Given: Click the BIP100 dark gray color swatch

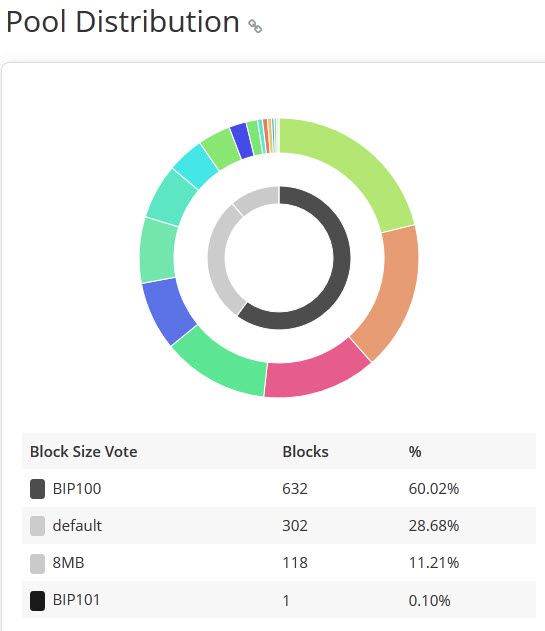Looking at the screenshot, I should click(x=37, y=489).
